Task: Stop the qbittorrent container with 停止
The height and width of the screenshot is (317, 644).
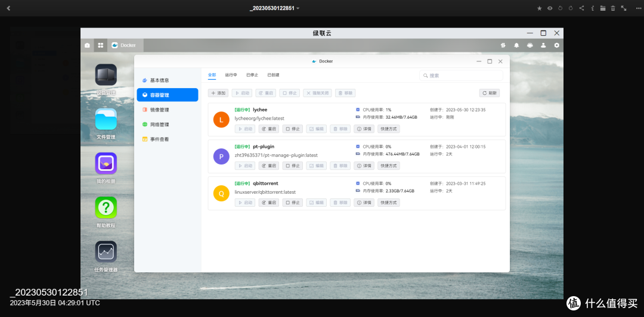Action: pos(292,203)
